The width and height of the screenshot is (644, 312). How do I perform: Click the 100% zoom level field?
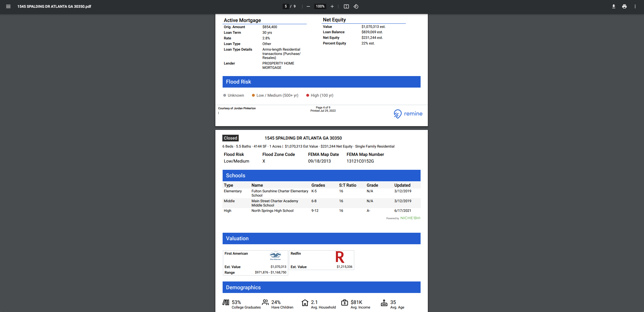[320, 6]
